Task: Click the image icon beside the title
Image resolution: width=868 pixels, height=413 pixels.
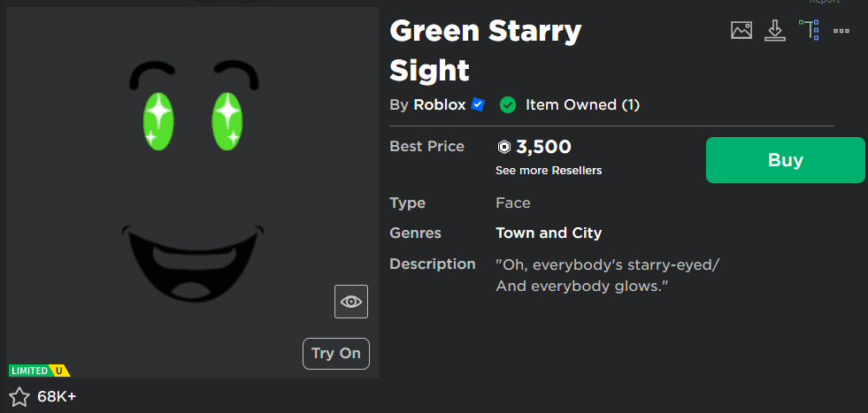Action: coord(741,30)
